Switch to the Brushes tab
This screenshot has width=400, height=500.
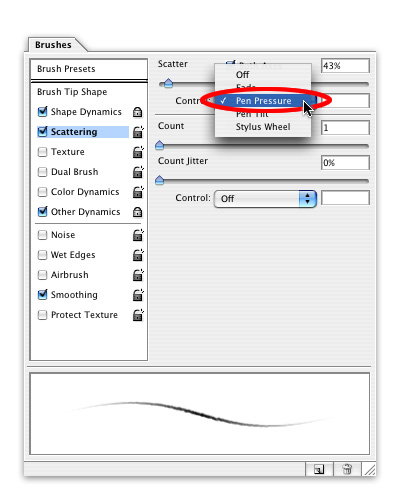coord(53,45)
